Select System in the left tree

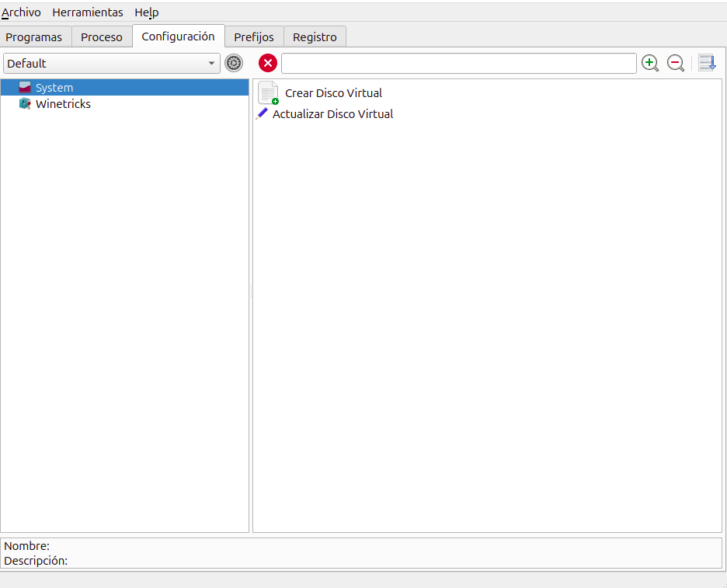(54, 89)
